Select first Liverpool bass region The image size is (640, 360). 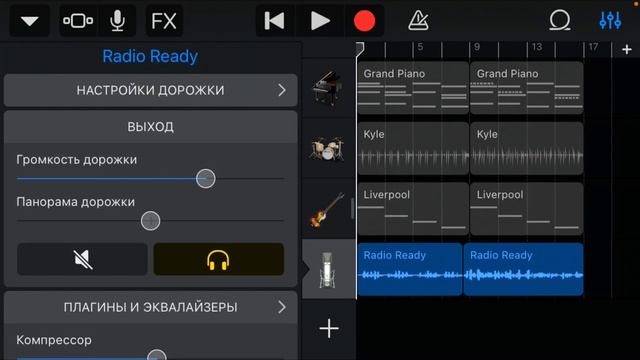413,209
